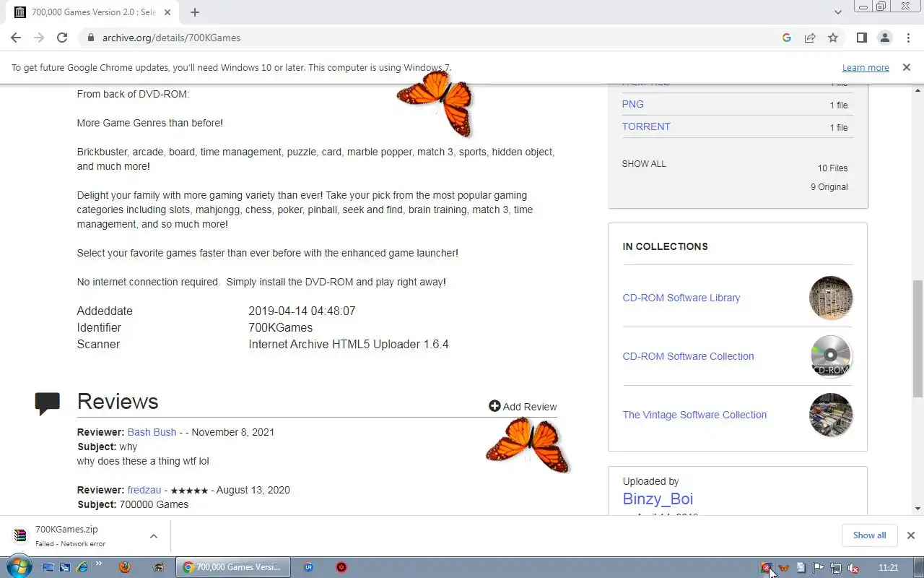
Task: Click the CD-ROM disc thumbnail
Action: [x=831, y=356]
